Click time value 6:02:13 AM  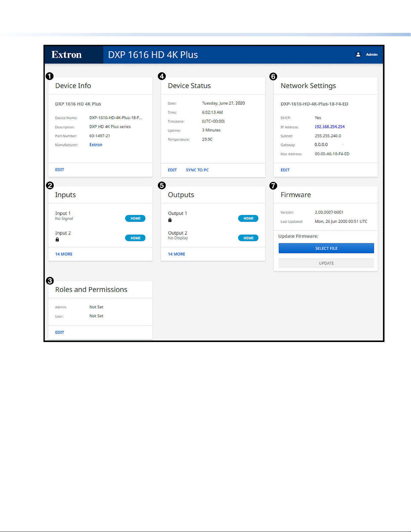[x=212, y=112]
